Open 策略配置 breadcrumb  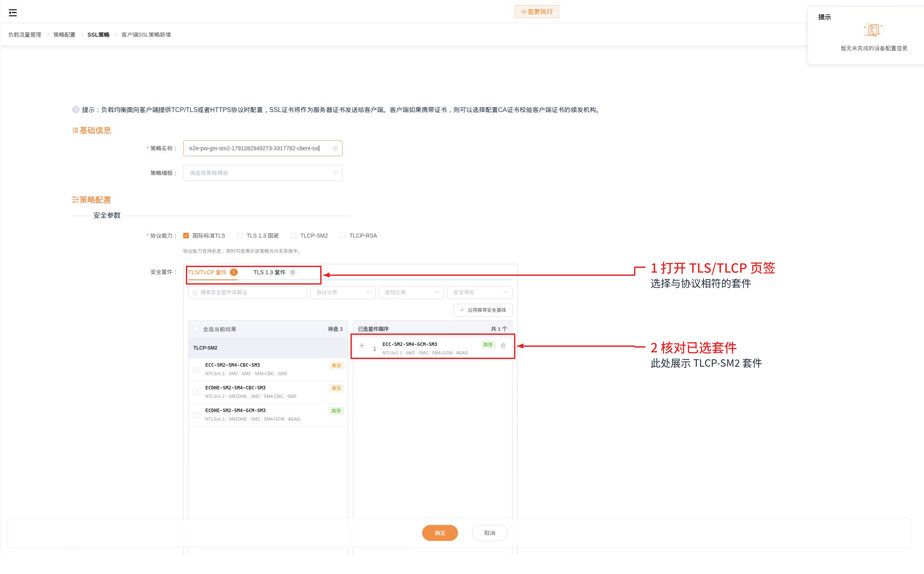click(x=64, y=35)
